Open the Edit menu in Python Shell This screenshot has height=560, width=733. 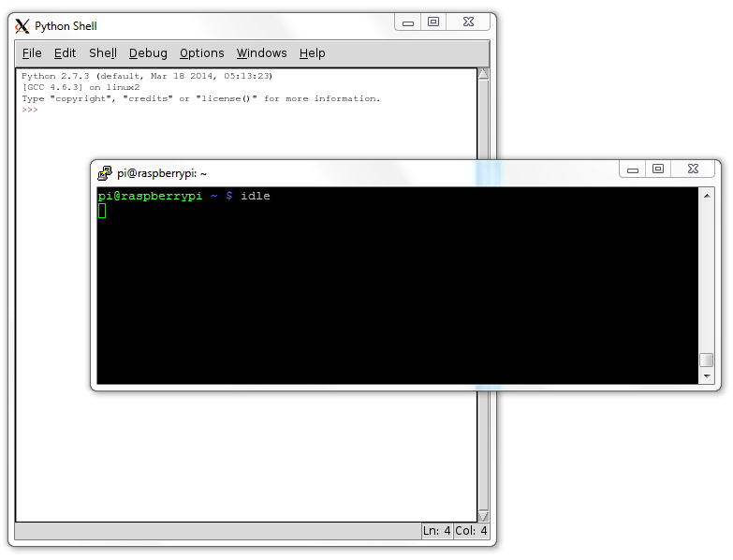65,53
